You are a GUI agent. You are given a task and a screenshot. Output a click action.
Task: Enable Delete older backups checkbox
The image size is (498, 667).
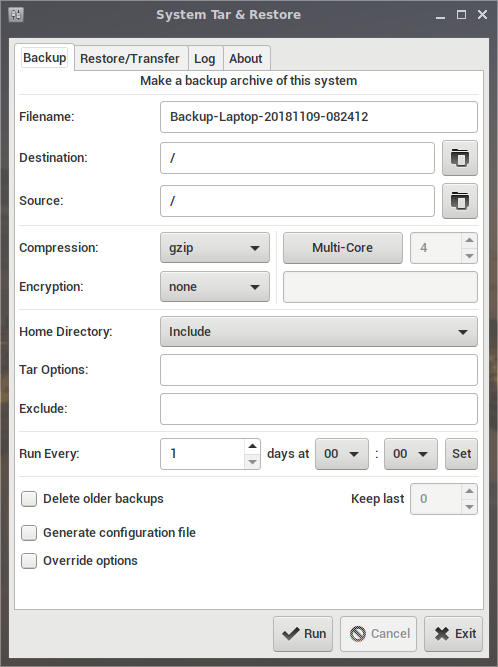click(29, 499)
